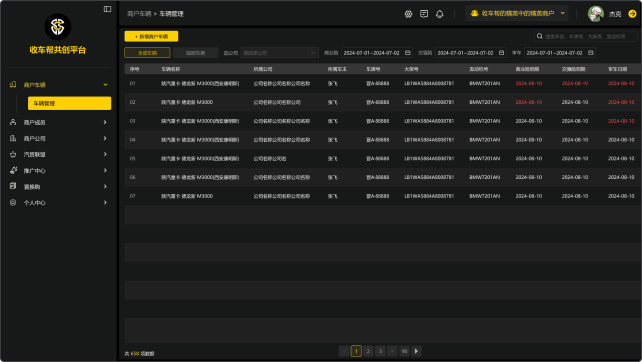Click the platform logo in the sidebar

click(58, 27)
